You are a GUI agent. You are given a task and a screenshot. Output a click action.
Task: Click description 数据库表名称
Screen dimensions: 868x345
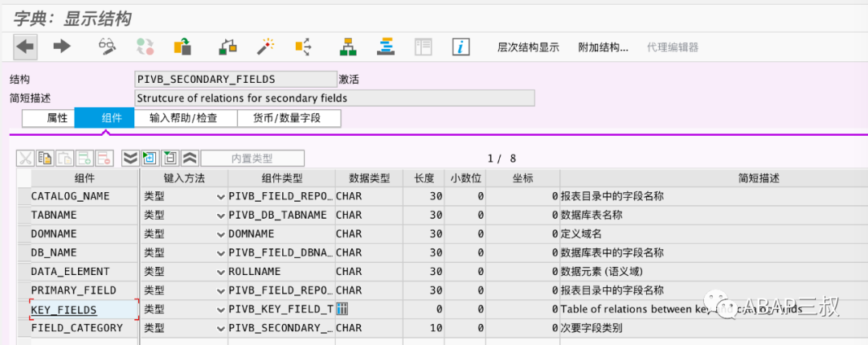(592, 216)
